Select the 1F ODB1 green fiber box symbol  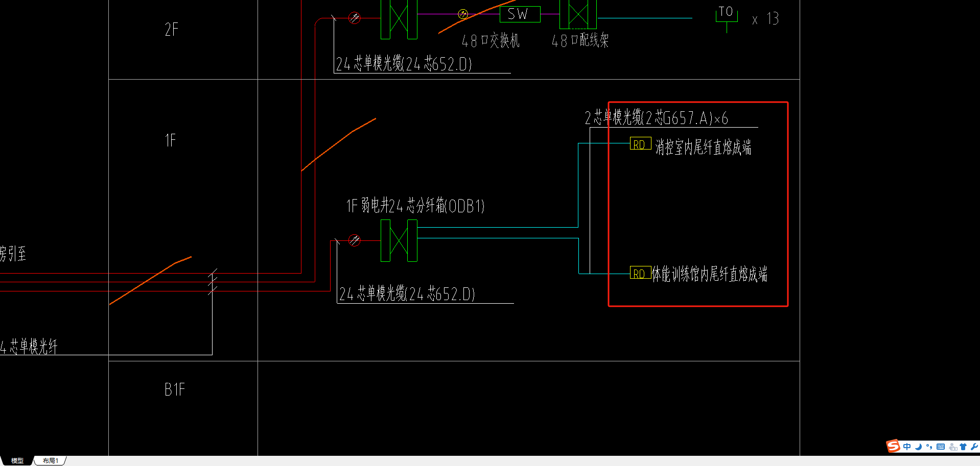pos(399,240)
